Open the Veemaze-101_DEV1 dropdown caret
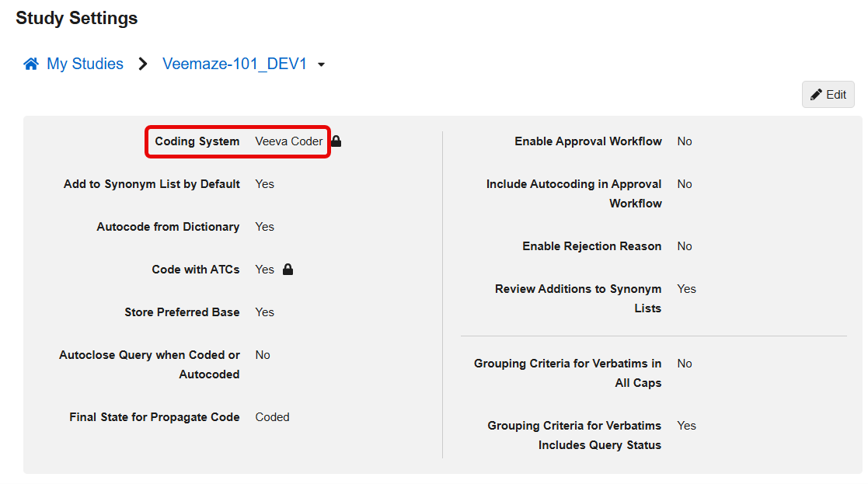The image size is (868, 484). coord(321,65)
